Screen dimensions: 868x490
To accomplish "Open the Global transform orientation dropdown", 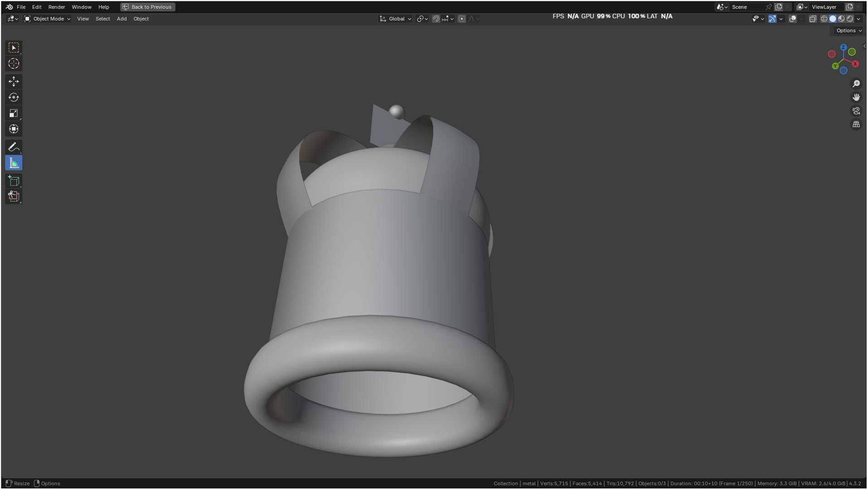I will [395, 19].
